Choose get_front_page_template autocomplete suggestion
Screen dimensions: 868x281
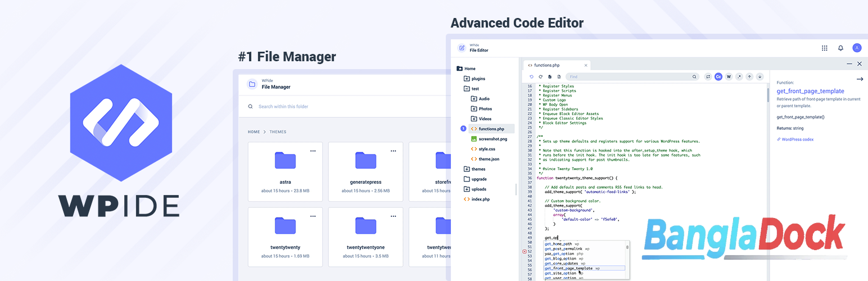(585, 269)
